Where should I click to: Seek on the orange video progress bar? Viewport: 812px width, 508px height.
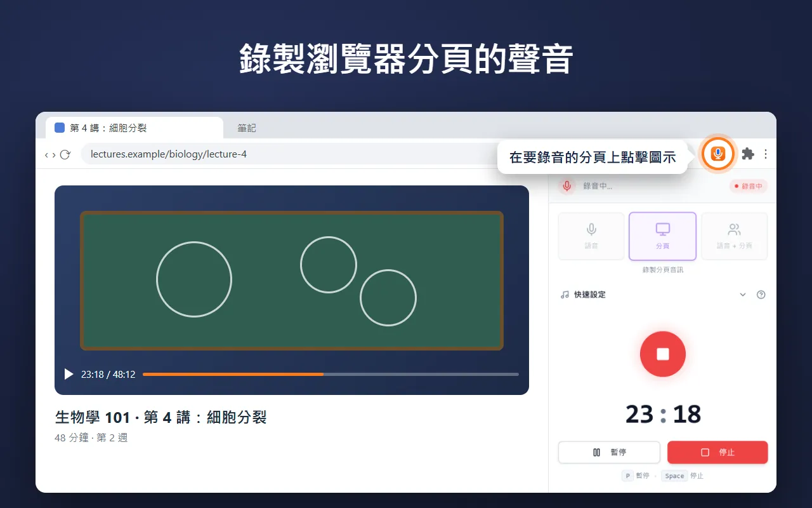[331, 374]
